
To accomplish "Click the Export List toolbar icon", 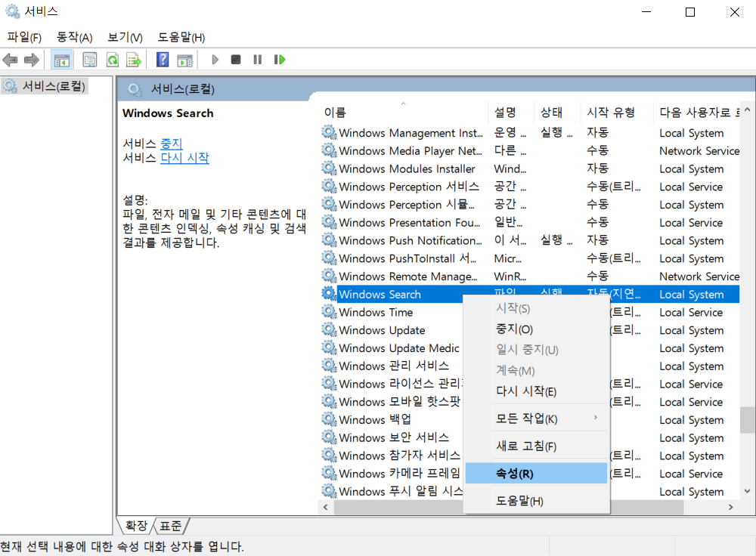I will (134, 60).
